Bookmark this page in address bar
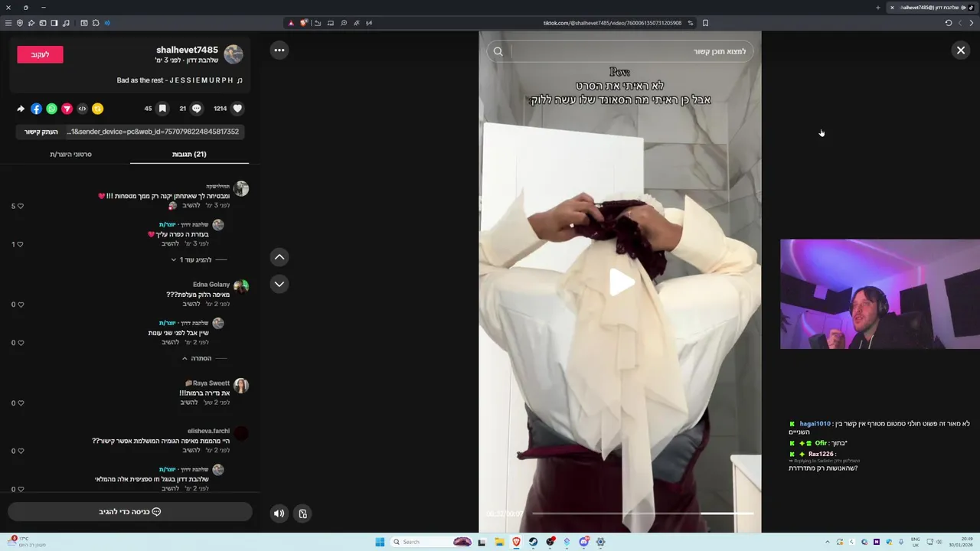The image size is (980, 551). coord(705,23)
